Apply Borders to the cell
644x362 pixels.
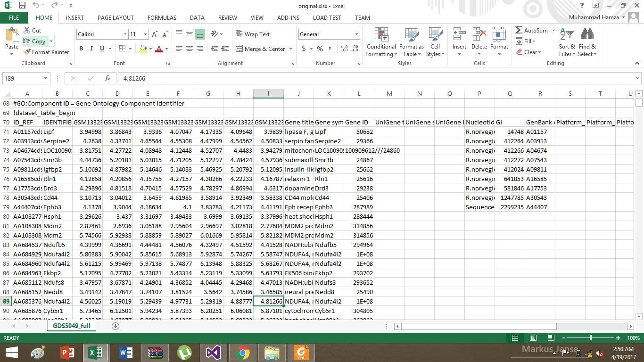pos(123,49)
